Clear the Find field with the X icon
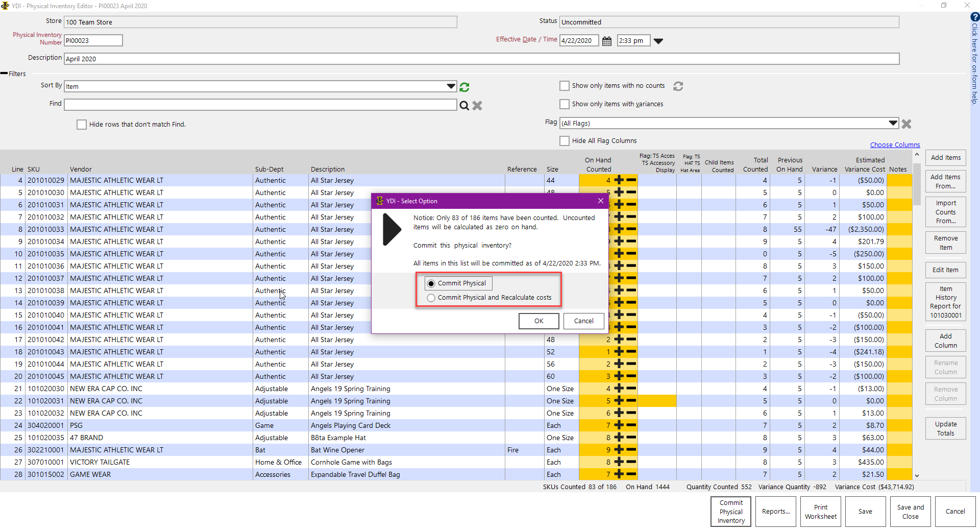This screenshot has height=531, width=980. [477, 106]
